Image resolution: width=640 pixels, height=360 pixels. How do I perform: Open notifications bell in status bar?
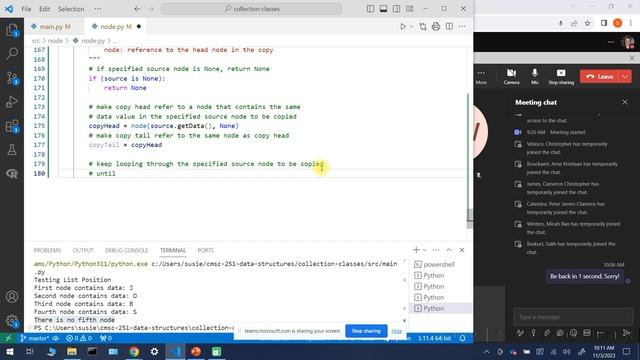(462, 338)
